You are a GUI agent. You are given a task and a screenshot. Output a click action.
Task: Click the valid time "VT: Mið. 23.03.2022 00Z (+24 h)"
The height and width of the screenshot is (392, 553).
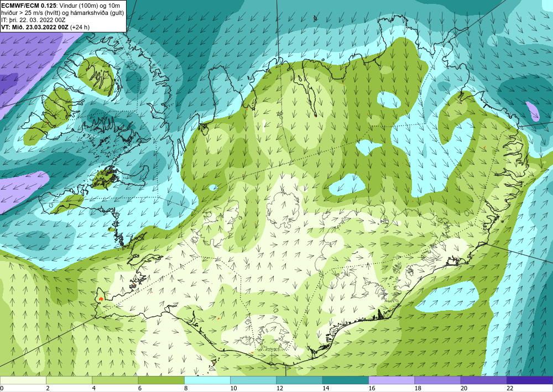coord(45,27)
